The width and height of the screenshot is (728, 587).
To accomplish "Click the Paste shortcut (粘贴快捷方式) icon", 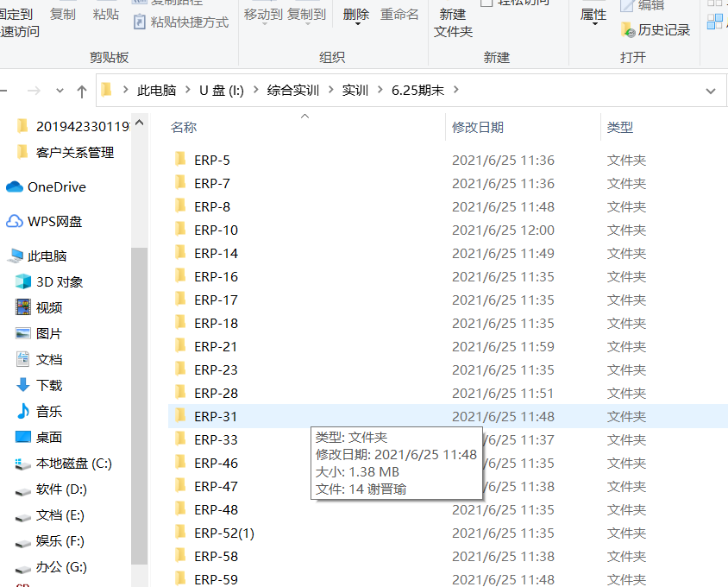I will pos(140,22).
